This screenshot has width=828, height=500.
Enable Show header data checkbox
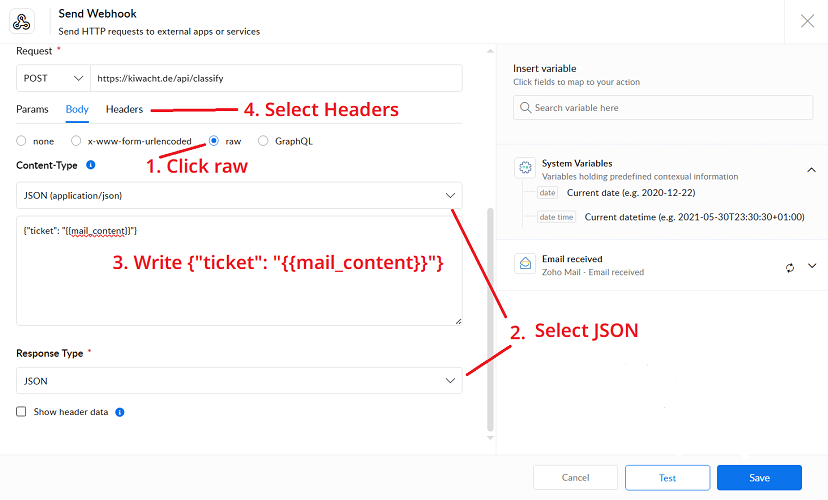(22, 412)
